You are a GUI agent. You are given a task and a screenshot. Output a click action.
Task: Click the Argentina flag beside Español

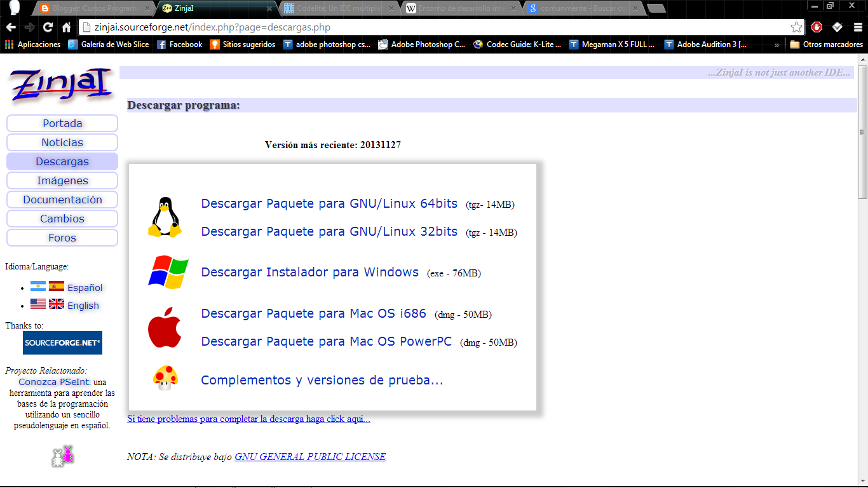click(38, 287)
